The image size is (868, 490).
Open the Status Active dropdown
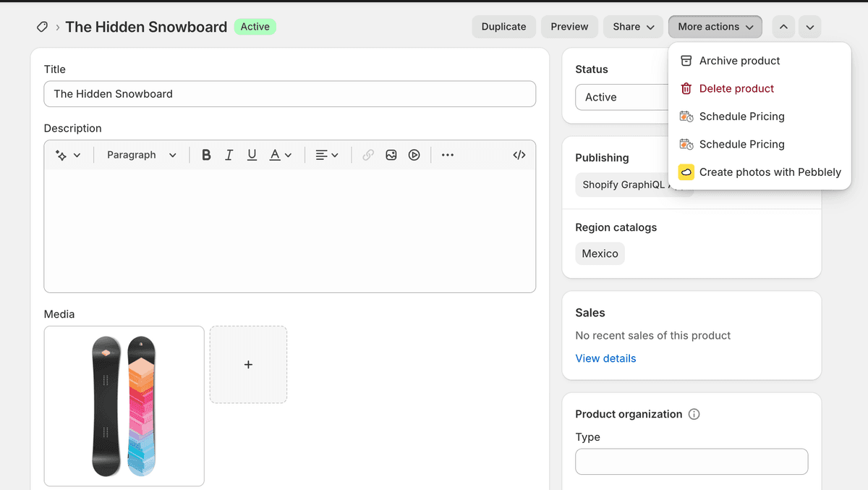(x=623, y=97)
